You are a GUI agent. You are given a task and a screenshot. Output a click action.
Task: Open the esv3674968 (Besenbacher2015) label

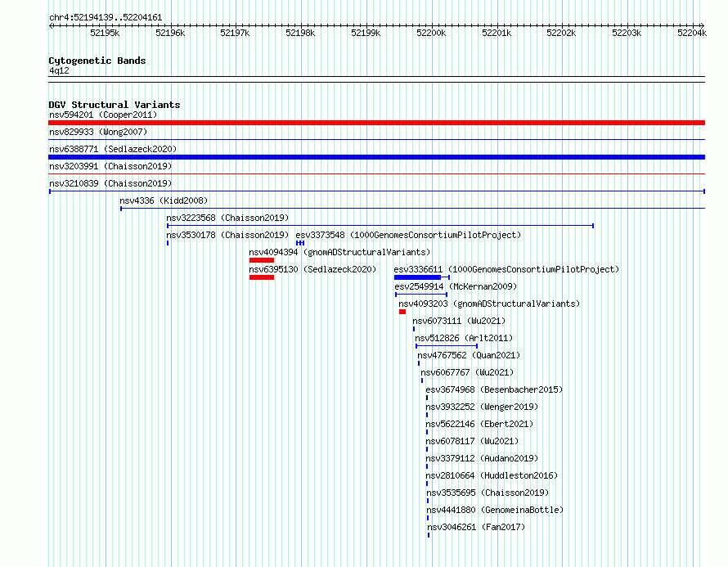494,389
